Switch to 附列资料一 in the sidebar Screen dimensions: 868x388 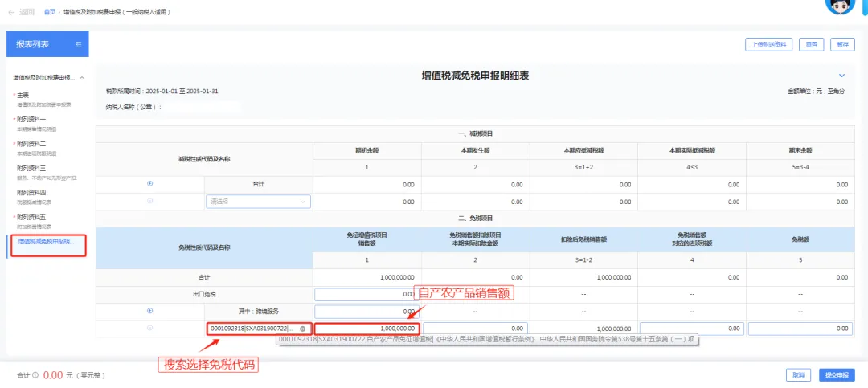click(33, 119)
